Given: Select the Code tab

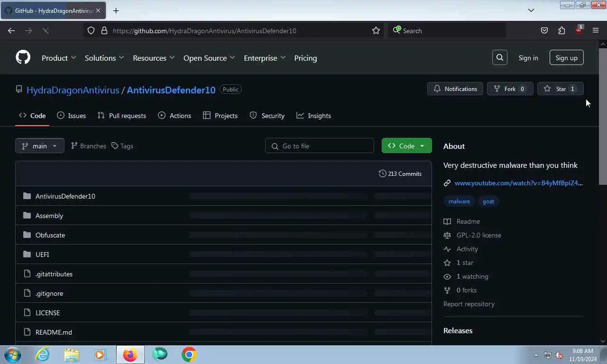Looking at the screenshot, I should point(32,116).
